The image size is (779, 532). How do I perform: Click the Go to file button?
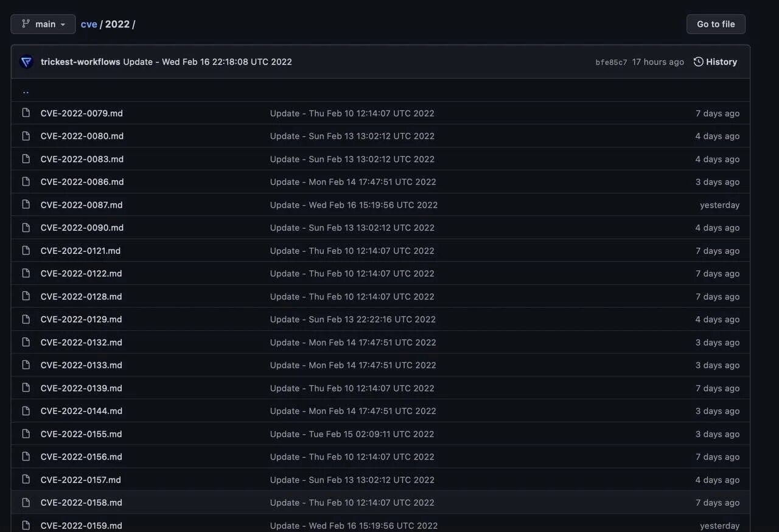tap(716, 24)
